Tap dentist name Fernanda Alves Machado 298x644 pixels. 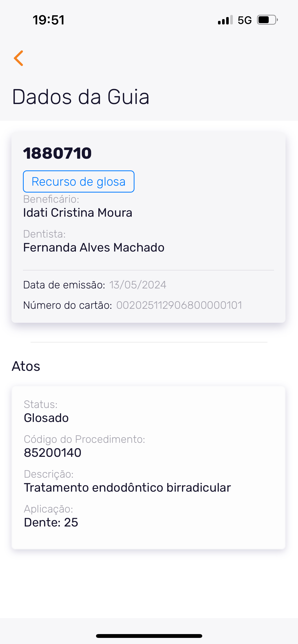94,247
